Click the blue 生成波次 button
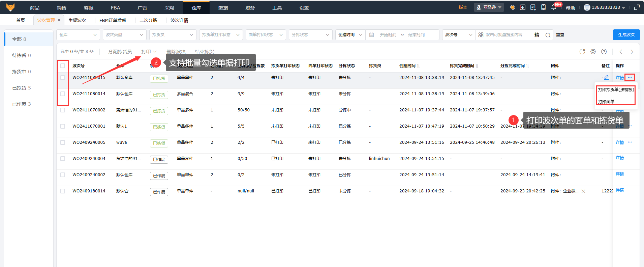This screenshot has width=644, height=267. click(626, 35)
